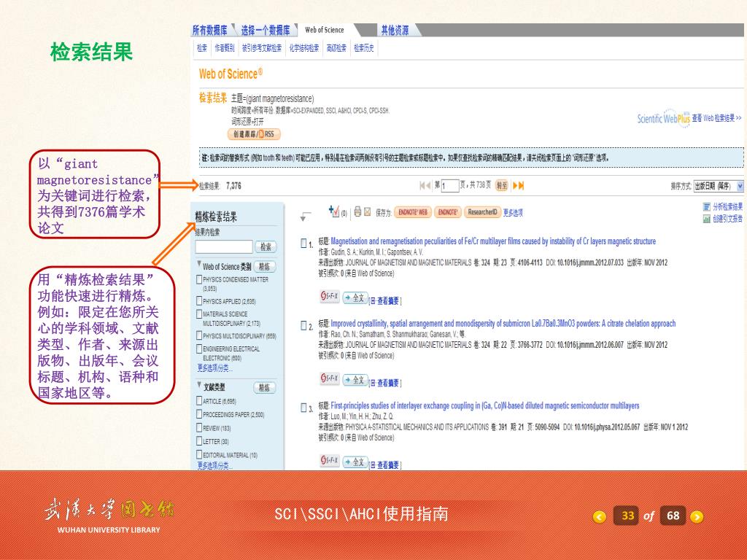
Task: Click 更多选项/分类 under Web of Science 类别
Action: click(x=215, y=367)
